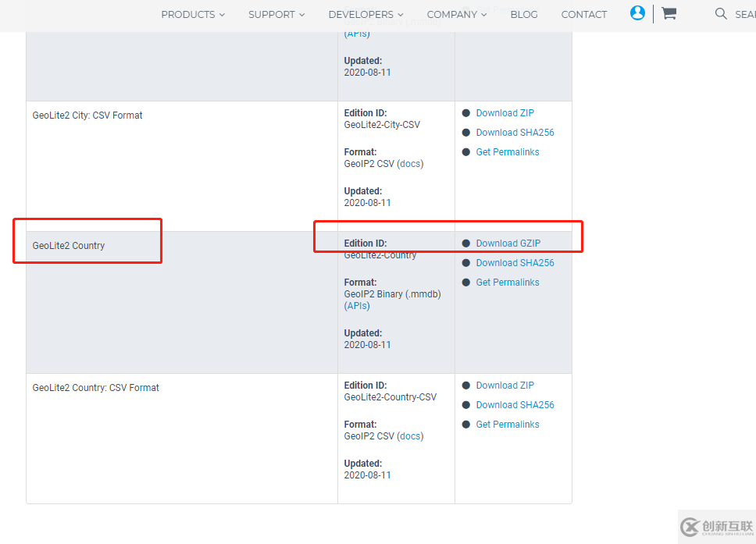Open the shopping cart icon

click(x=669, y=13)
